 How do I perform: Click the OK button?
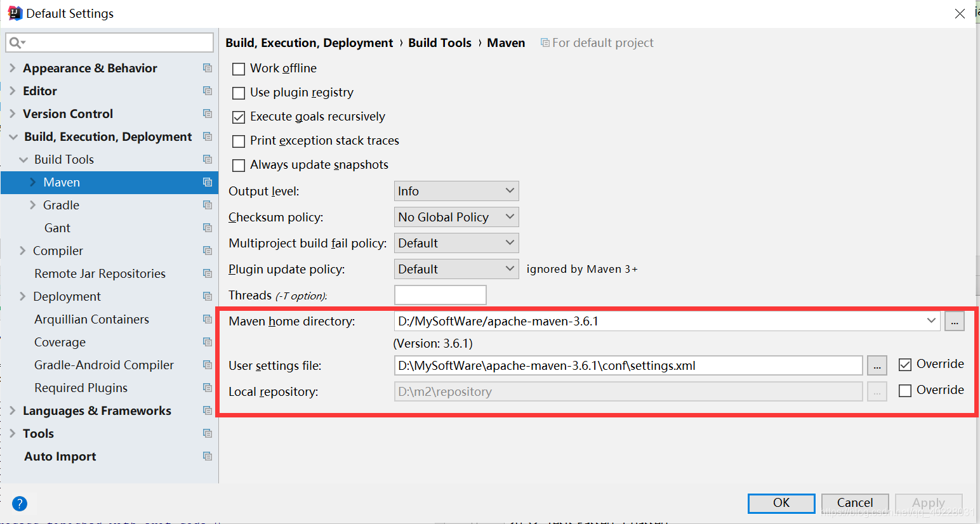click(781, 503)
